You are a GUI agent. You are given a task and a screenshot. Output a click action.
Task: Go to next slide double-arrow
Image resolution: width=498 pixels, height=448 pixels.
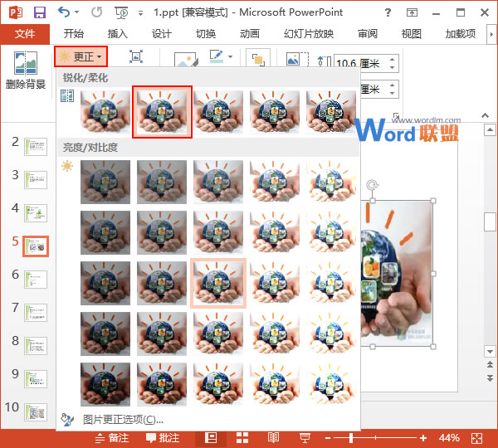point(490,377)
